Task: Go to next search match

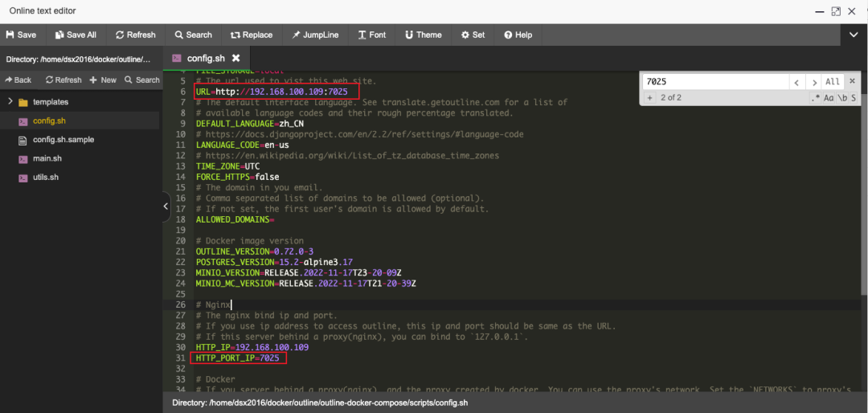Action: [813, 81]
